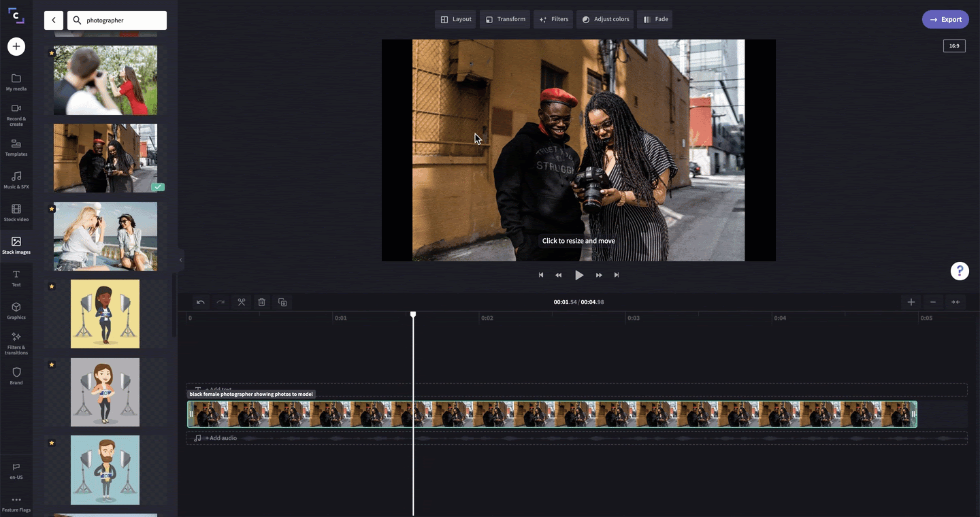The width and height of the screenshot is (980, 517).
Task: Click the duplicate clip icon
Action: click(x=282, y=302)
